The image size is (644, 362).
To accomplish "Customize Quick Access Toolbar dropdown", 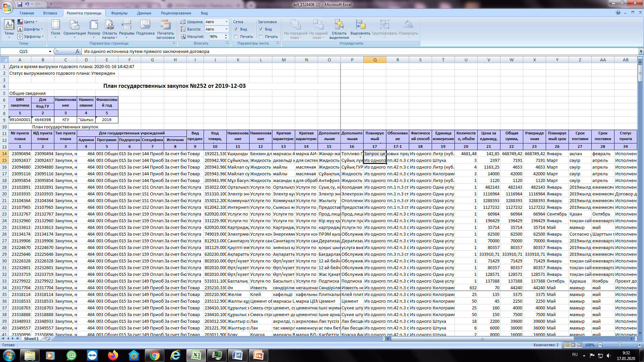I will 51,4.
